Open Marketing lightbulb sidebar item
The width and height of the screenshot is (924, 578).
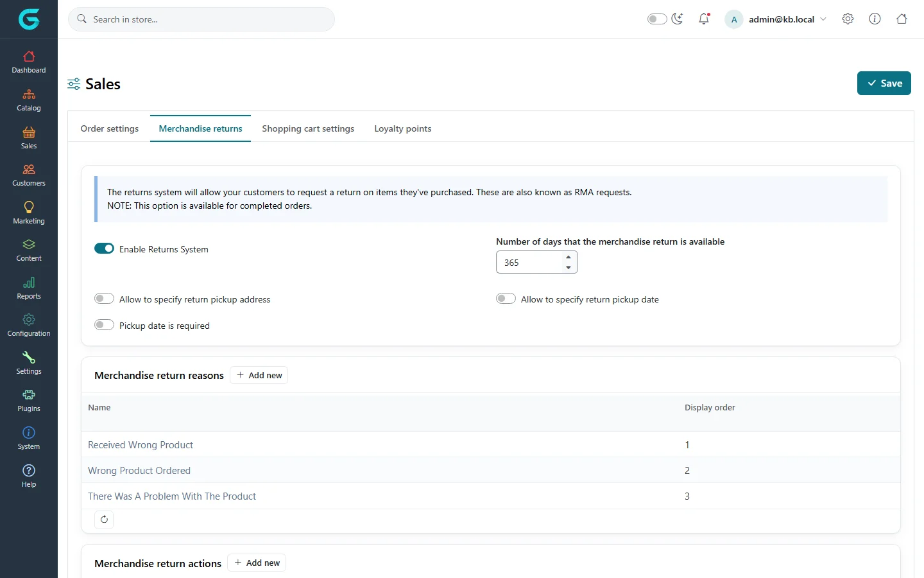point(29,213)
